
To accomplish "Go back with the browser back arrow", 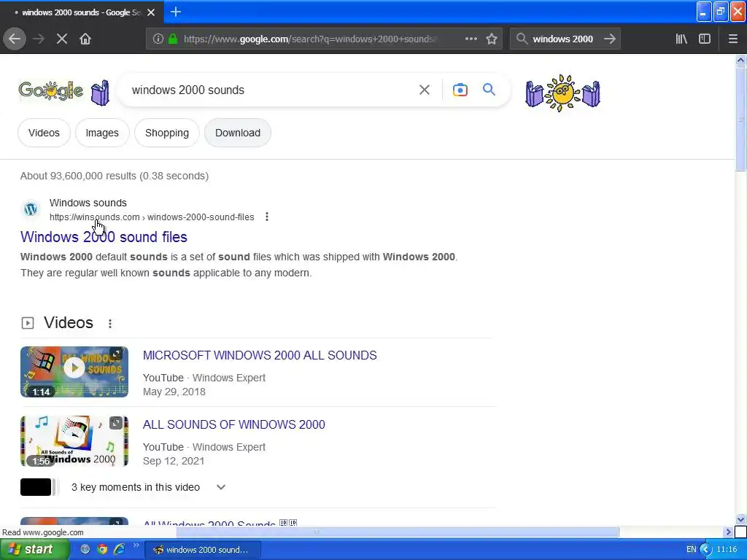I will 15,39.
